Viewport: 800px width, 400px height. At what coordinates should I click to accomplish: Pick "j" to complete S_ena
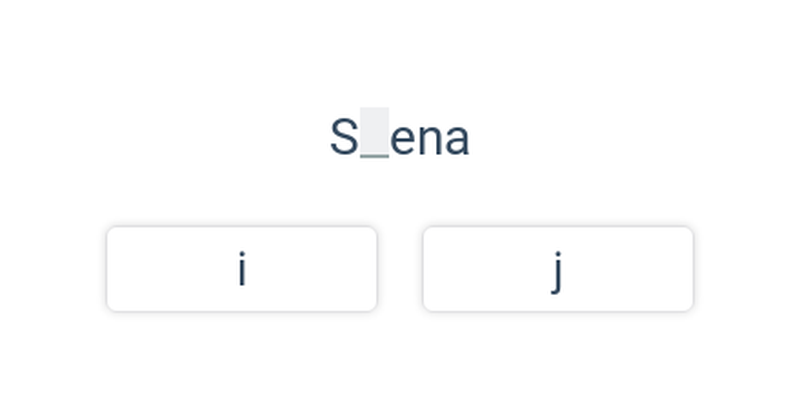coord(558,269)
